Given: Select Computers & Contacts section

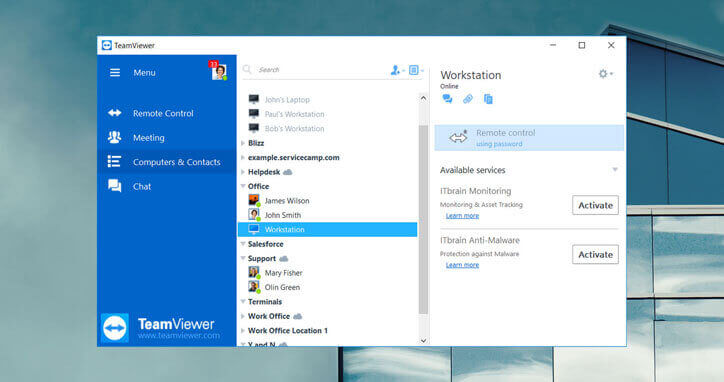Looking at the screenshot, I should point(167,162).
